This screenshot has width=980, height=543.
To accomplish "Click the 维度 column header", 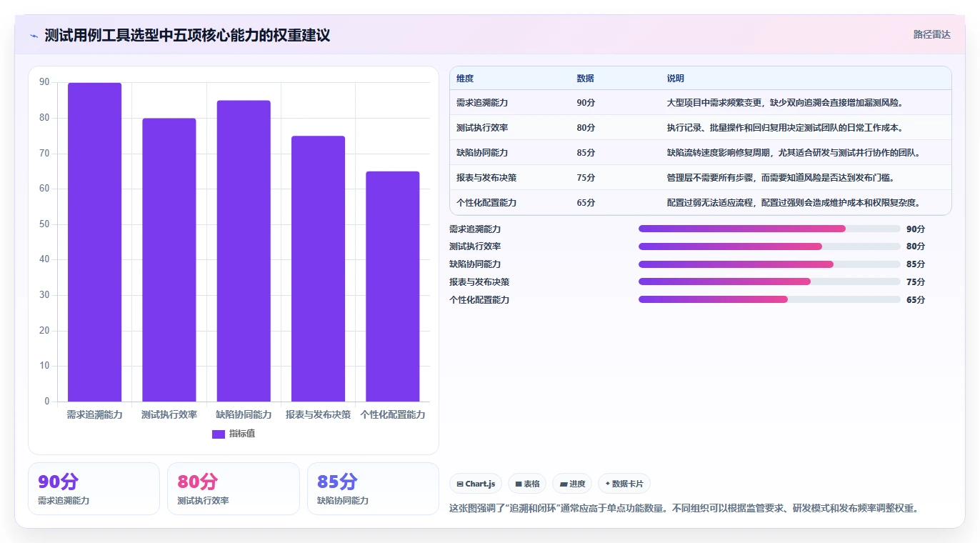I will [x=465, y=79].
